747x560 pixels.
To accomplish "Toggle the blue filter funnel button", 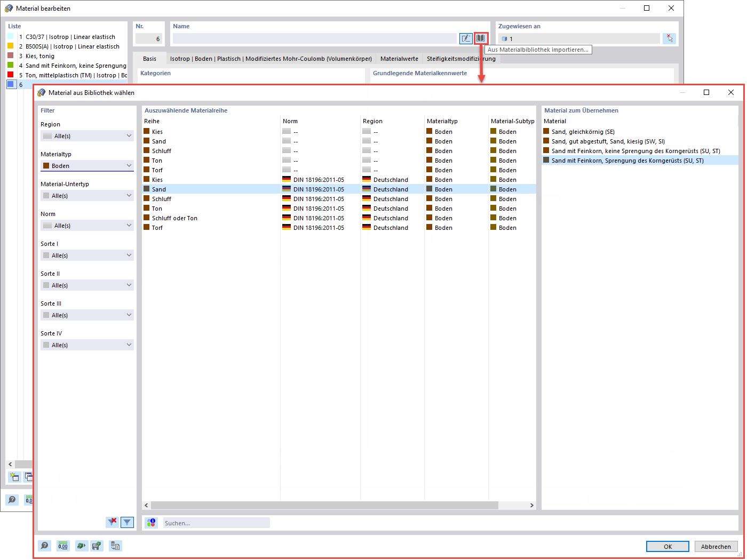I will point(127,522).
